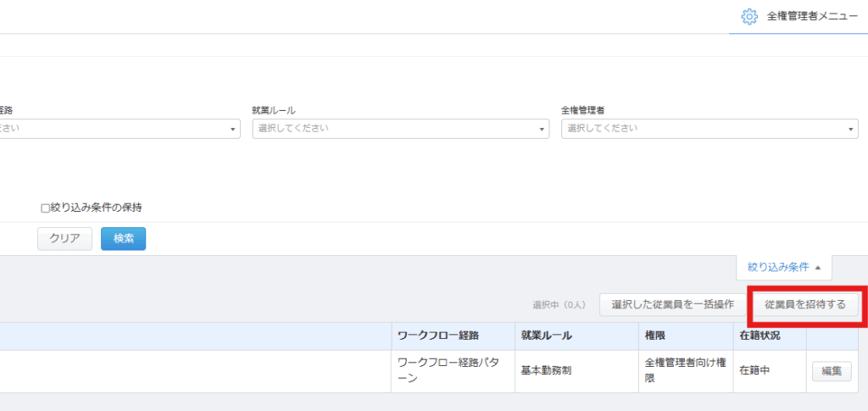
Task: Click the gear icon beside 全権管理者メニュー
Action: pyautogui.click(x=748, y=16)
